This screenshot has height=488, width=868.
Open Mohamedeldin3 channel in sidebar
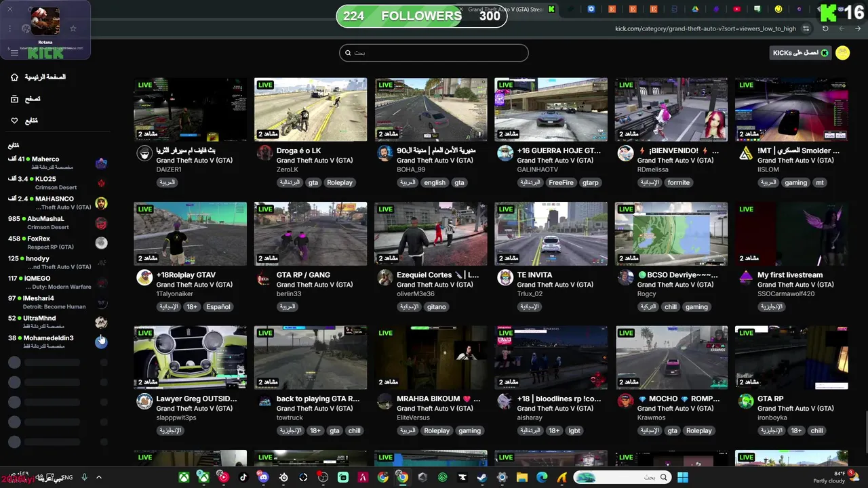[58, 342]
